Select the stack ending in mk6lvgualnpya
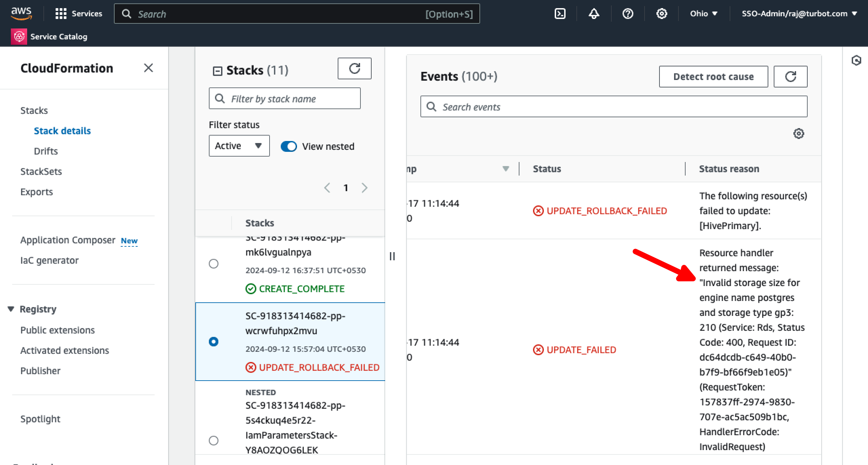The image size is (868, 465). point(214,263)
